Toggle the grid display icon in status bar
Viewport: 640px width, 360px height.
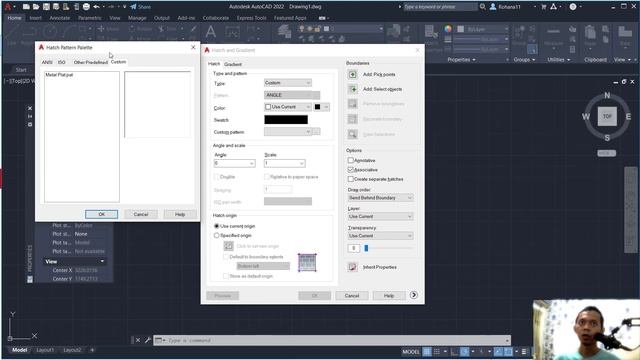(x=427, y=351)
